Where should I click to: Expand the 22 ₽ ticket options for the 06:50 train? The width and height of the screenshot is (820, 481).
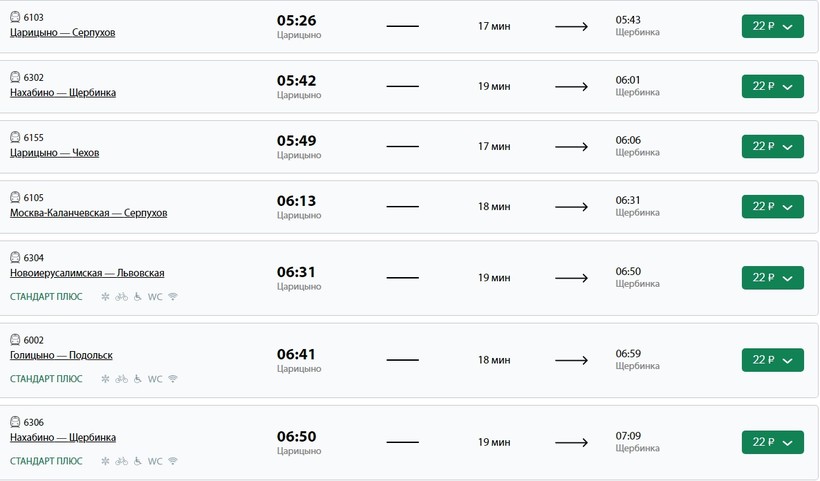point(772,442)
